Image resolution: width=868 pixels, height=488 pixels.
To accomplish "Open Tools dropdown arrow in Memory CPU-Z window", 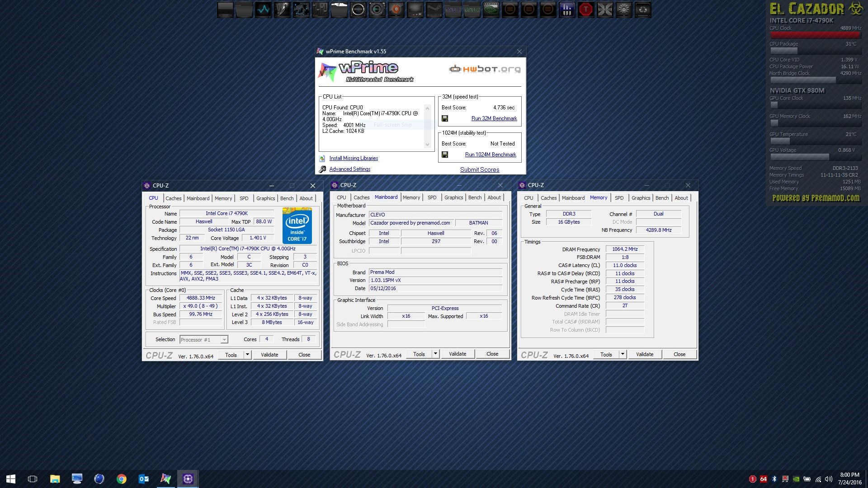I will click(623, 354).
